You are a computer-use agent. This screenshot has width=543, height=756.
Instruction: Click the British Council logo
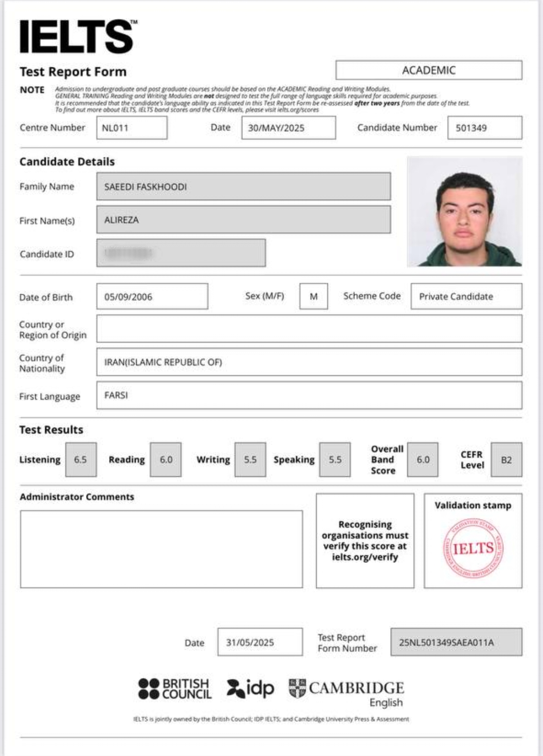[174, 689]
